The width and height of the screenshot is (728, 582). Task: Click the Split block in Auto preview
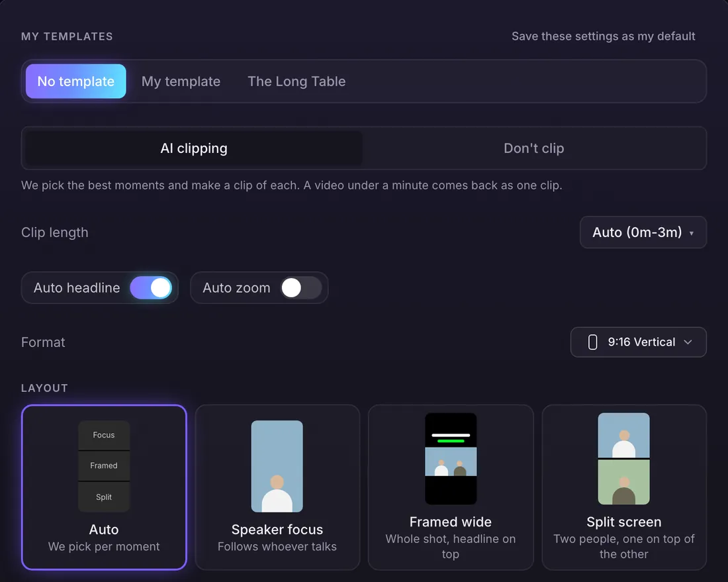pyautogui.click(x=104, y=497)
